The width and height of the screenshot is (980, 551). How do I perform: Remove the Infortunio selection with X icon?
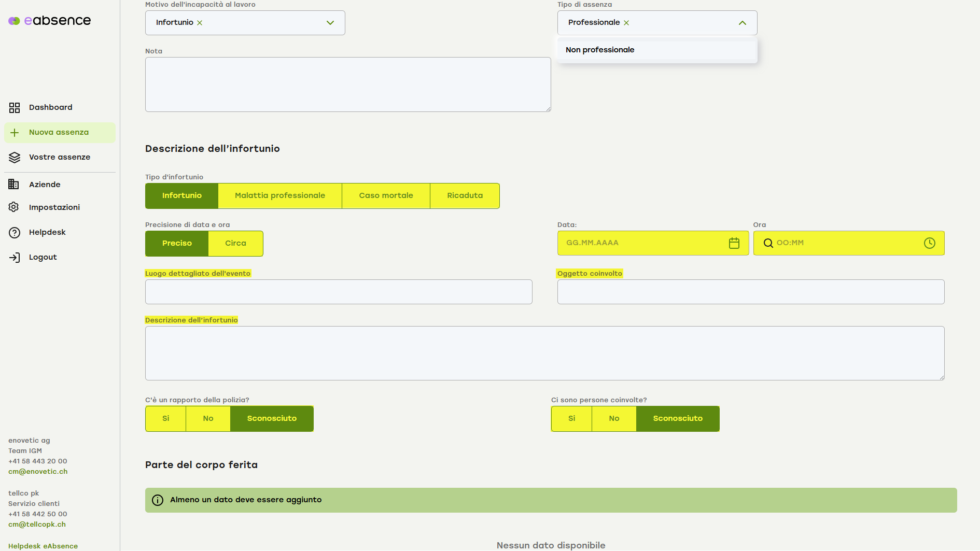(x=200, y=23)
